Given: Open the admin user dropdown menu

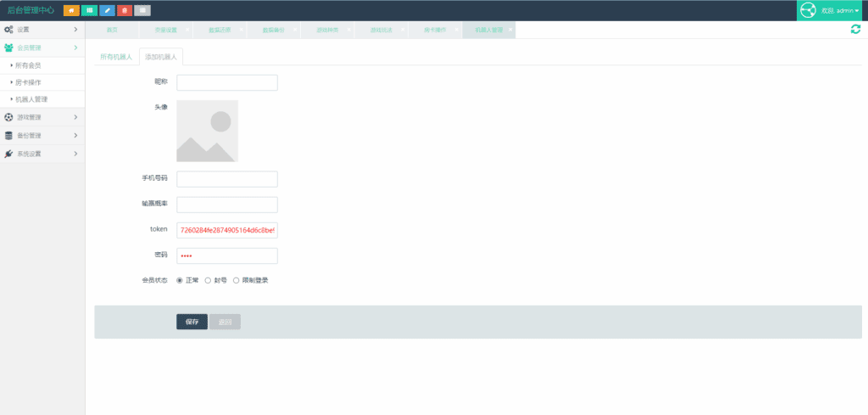Looking at the screenshot, I should click(841, 10).
